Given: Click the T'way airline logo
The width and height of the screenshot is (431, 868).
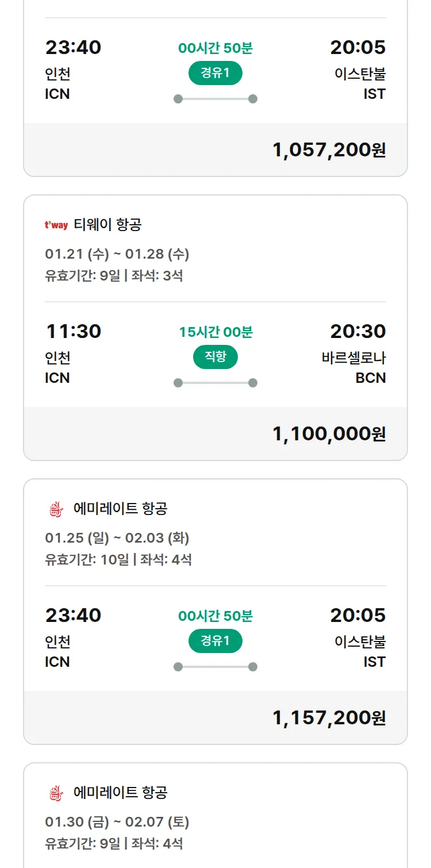Looking at the screenshot, I should (56, 225).
